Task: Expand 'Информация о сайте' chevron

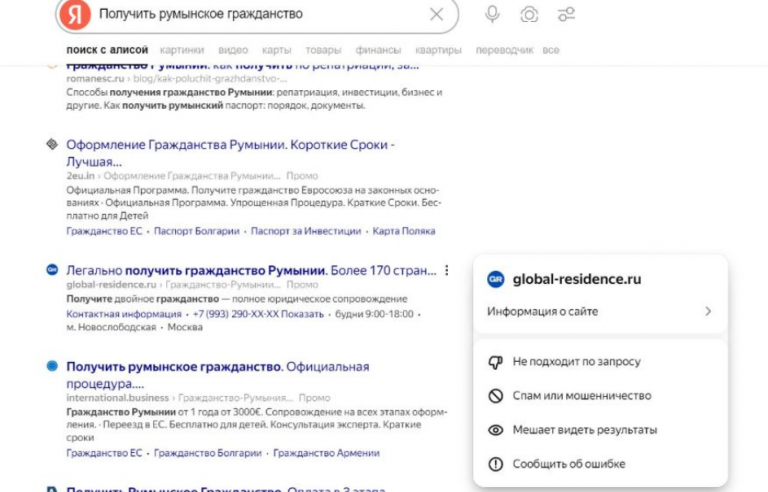Action: click(x=708, y=312)
